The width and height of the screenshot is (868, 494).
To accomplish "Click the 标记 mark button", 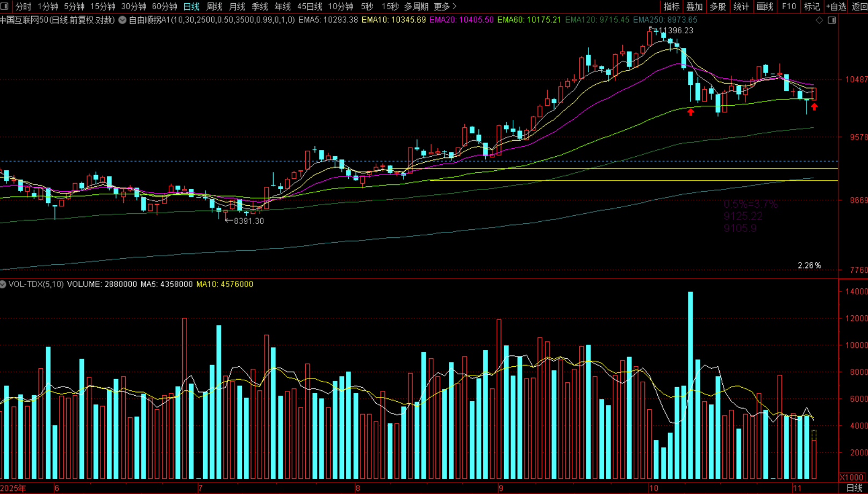I will [x=812, y=6].
